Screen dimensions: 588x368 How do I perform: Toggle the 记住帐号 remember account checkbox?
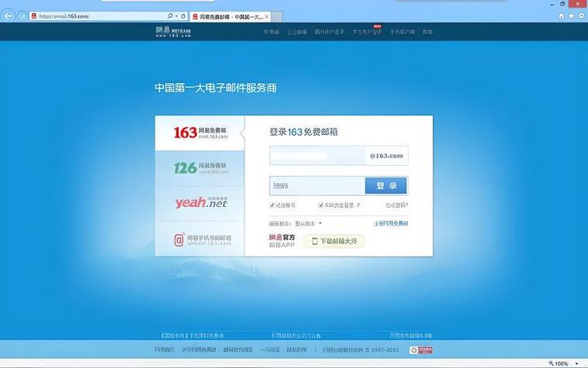point(272,205)
